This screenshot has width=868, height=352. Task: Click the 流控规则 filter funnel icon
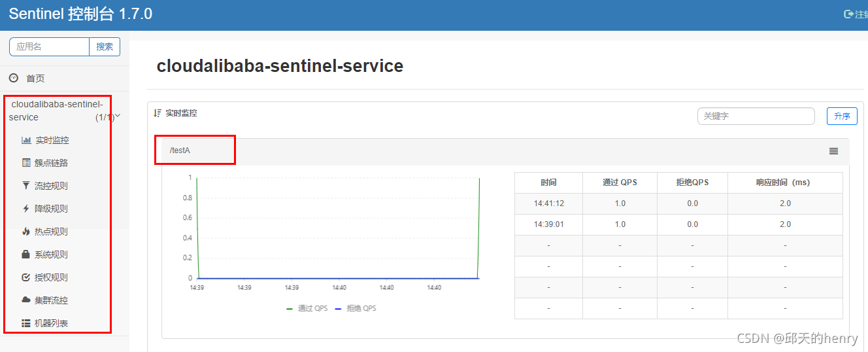pyautogui.click(x=26, y=186)
